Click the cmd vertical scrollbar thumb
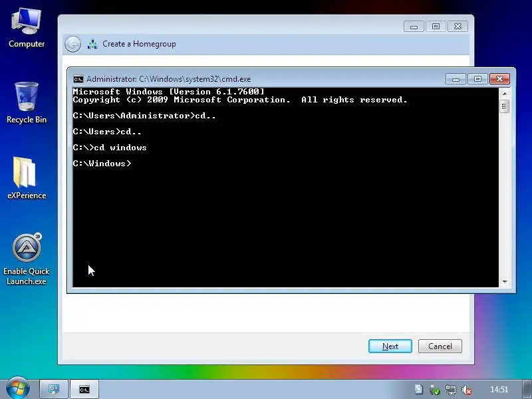The image size is (532, 399). (505, 106)
